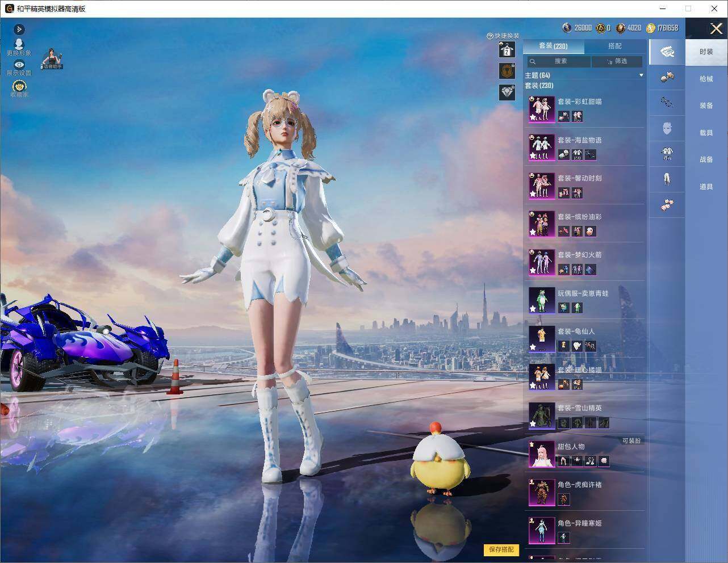Image resolution: width=728 pixels, height=563 pixels.
Task: Click the expand arrow icon at top left
Action: pyautogui.click(x=19, y=30)
